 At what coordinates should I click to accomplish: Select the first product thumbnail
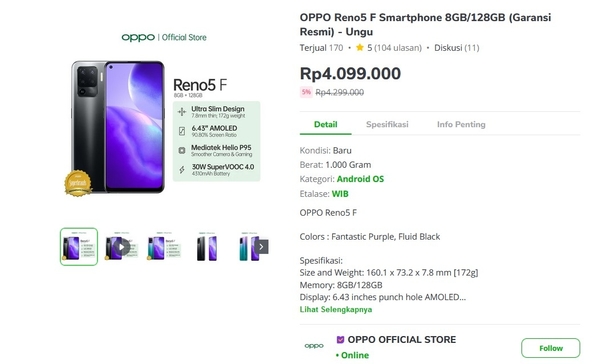tap(79, 247)
